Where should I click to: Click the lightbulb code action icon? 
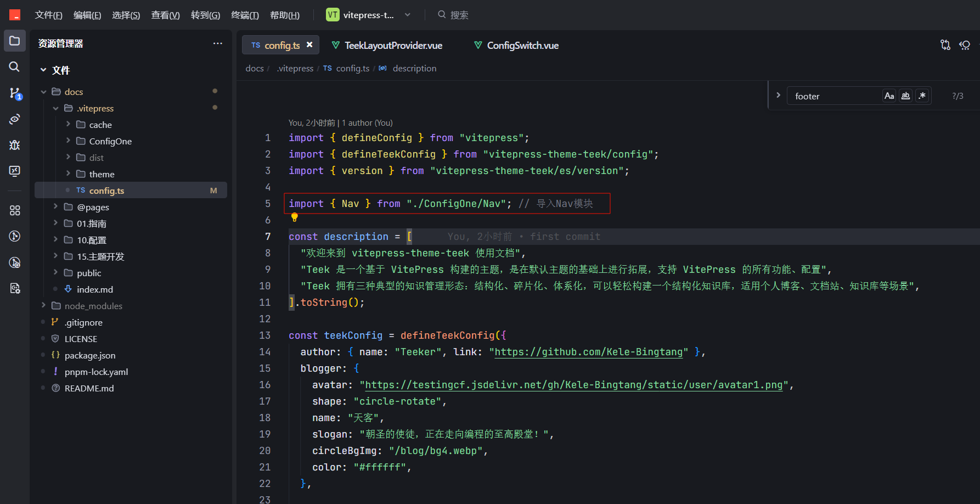(x=294, y=217)
